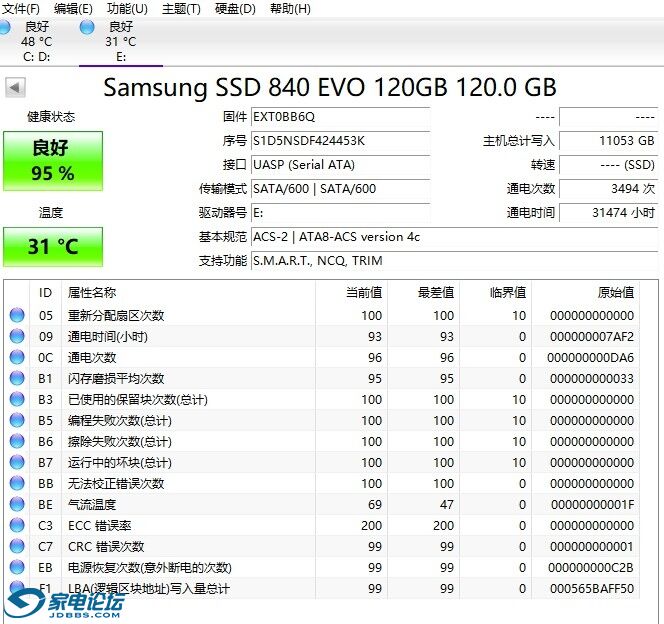This screenshot has height=624, width=664.
Task: Select attribute name 电源恢复次数(意外断电的次数)
Action: [x=150, y=568]
